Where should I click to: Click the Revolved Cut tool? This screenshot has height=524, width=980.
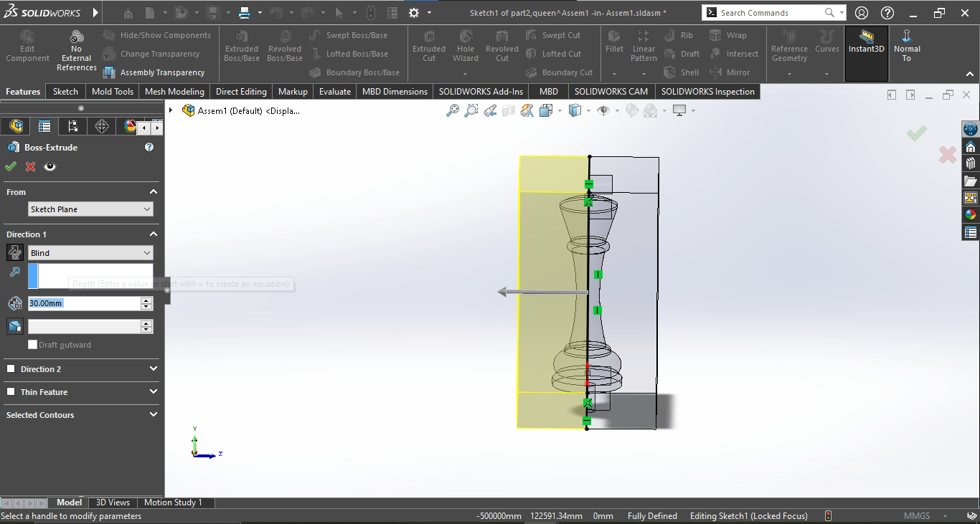(502, 47)
